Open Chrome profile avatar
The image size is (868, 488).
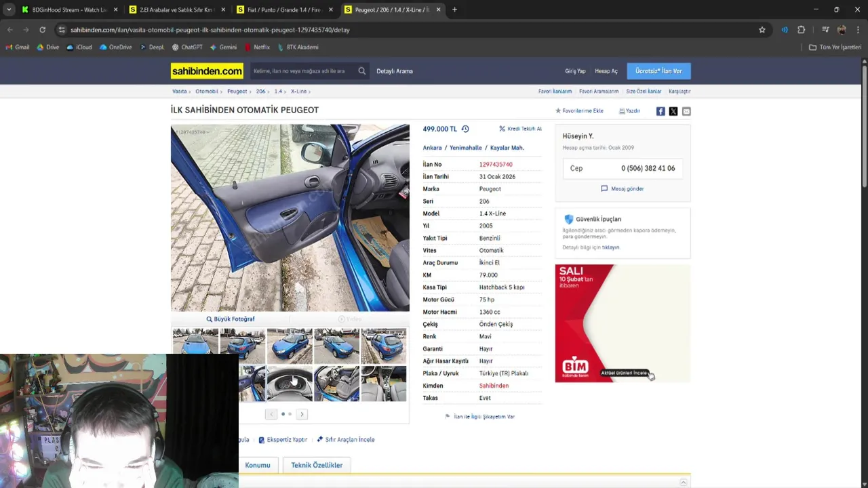click(x=842, y=30)
